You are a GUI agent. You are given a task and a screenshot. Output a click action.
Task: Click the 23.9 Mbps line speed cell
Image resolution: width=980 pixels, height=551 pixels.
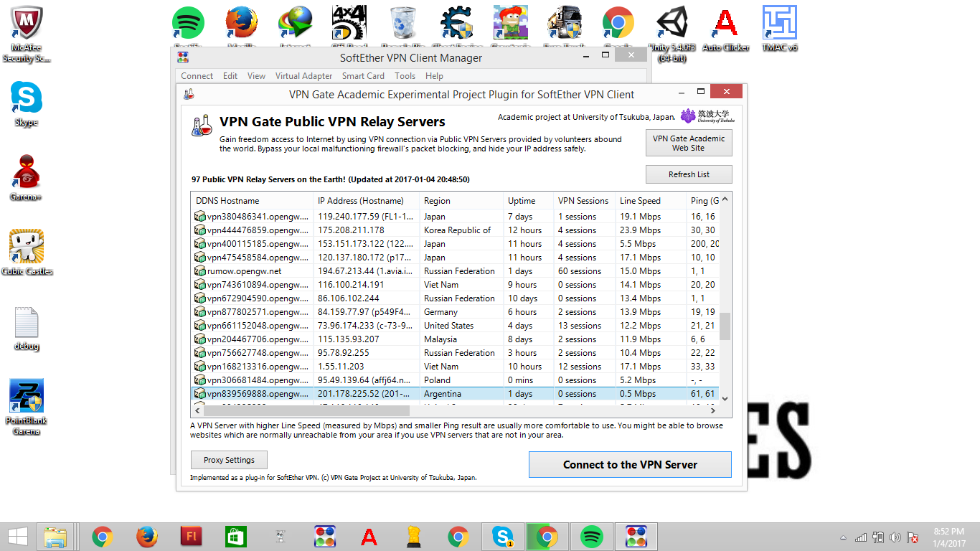pos(640,230)
